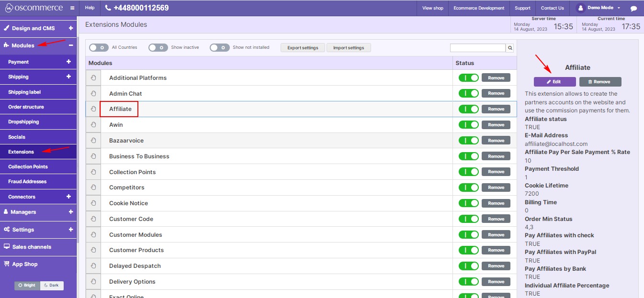644x298 pixels.
Task: Toggle the hamburger sidebar menu icon
Action: click(x=72, y=8)
